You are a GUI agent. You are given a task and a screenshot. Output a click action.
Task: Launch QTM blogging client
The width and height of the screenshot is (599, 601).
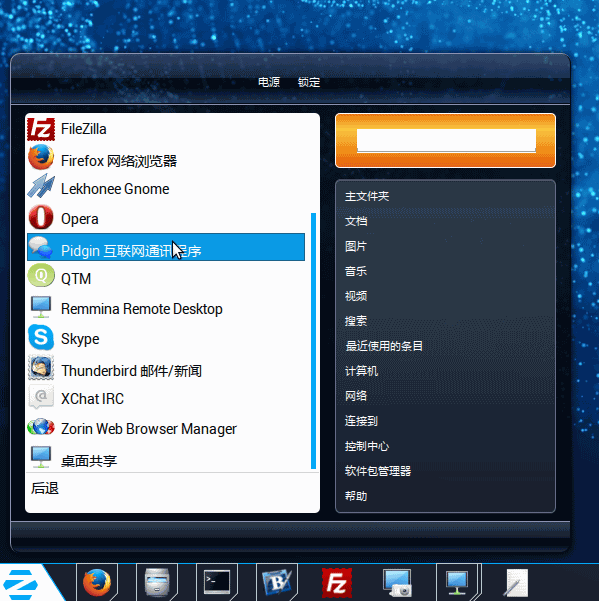166,278
